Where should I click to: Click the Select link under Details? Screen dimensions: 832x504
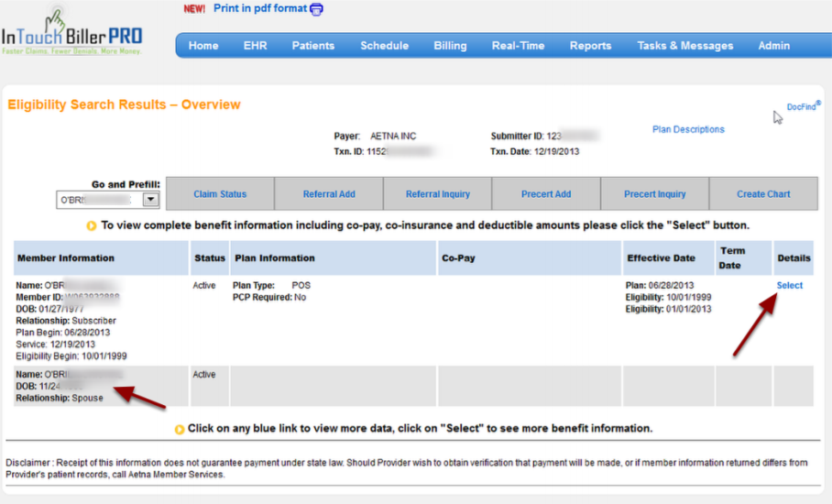coord(789,286)
